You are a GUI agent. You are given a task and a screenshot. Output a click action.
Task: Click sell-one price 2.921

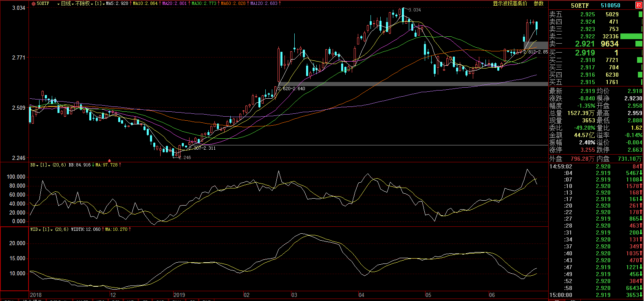[x=585, y=44]
